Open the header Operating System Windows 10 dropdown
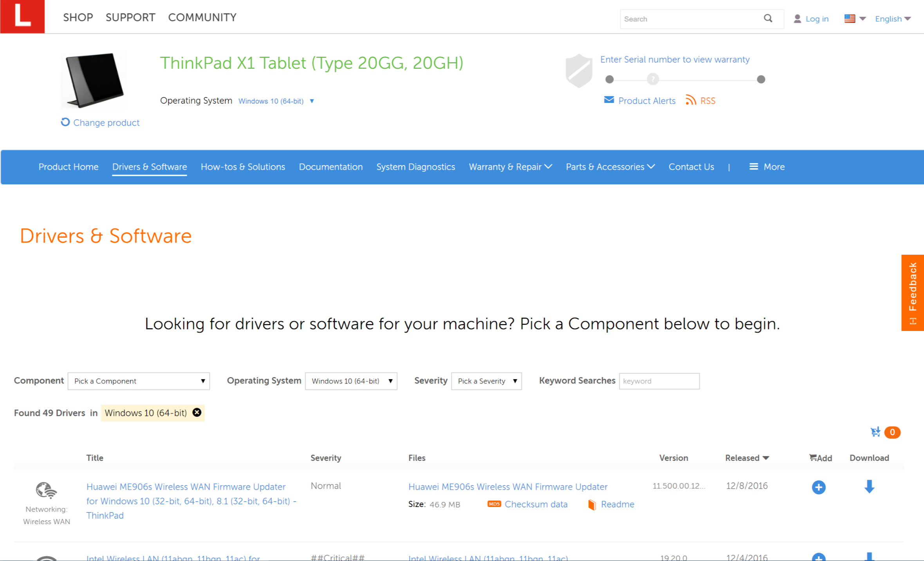 (276, 101)
